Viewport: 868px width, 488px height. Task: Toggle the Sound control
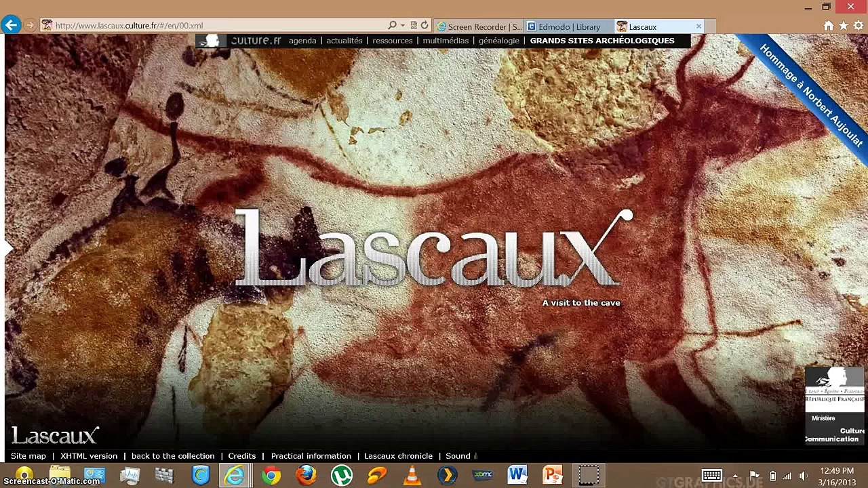coord(461,456)
